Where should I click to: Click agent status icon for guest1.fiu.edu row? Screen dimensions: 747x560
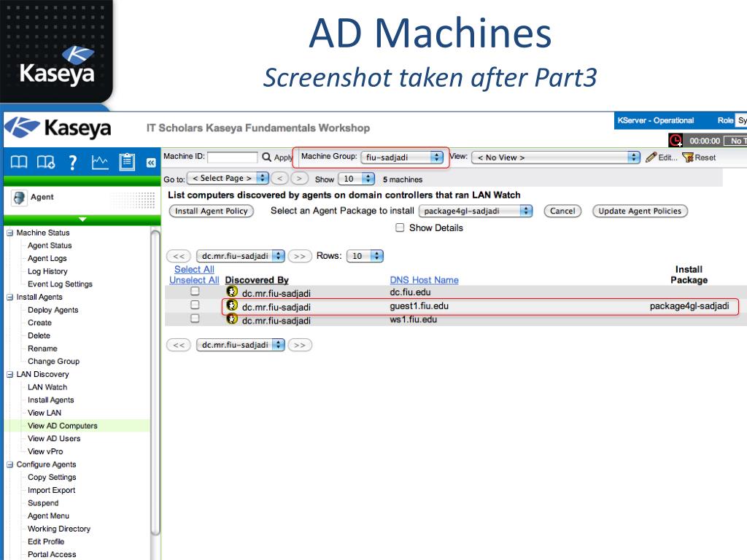point(232,305)
